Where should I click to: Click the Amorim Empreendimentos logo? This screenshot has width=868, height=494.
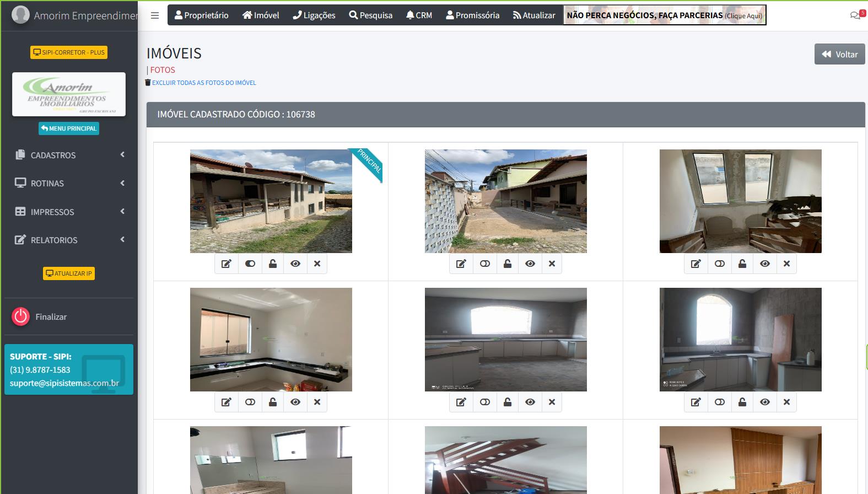pos(69,94)
